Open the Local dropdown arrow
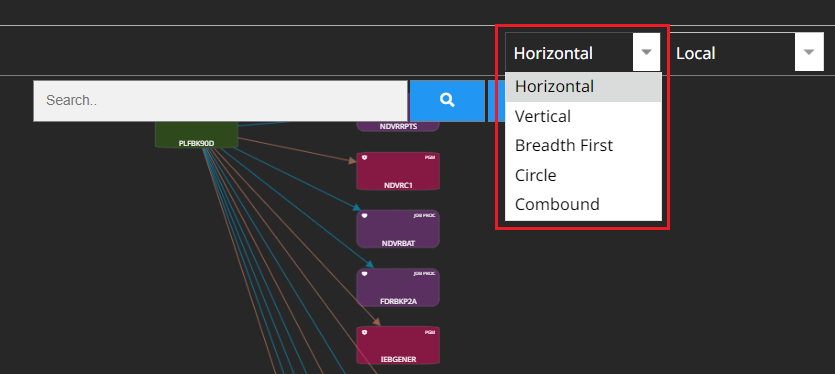This screenshot has width=835, height=374. 809,52
